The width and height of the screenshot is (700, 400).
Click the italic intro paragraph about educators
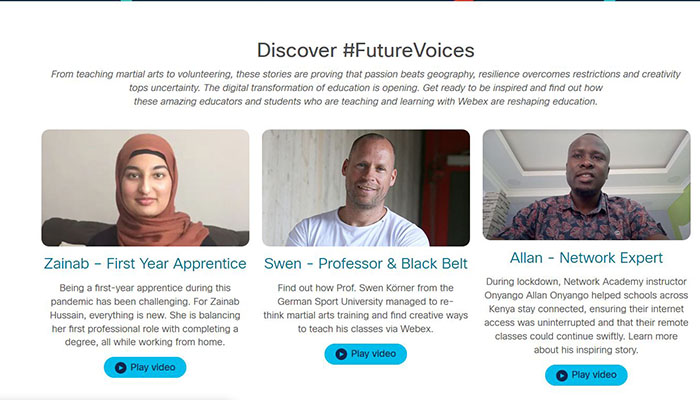(x=366, y=88)
